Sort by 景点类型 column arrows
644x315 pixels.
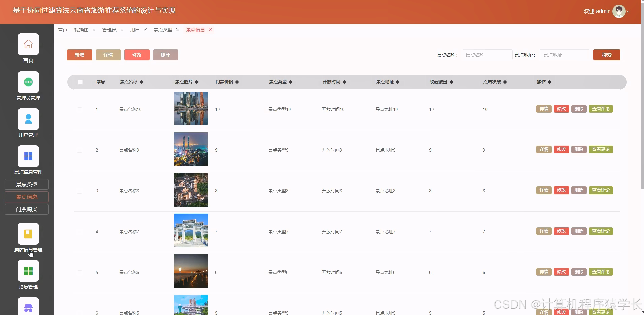coord(291,82)
